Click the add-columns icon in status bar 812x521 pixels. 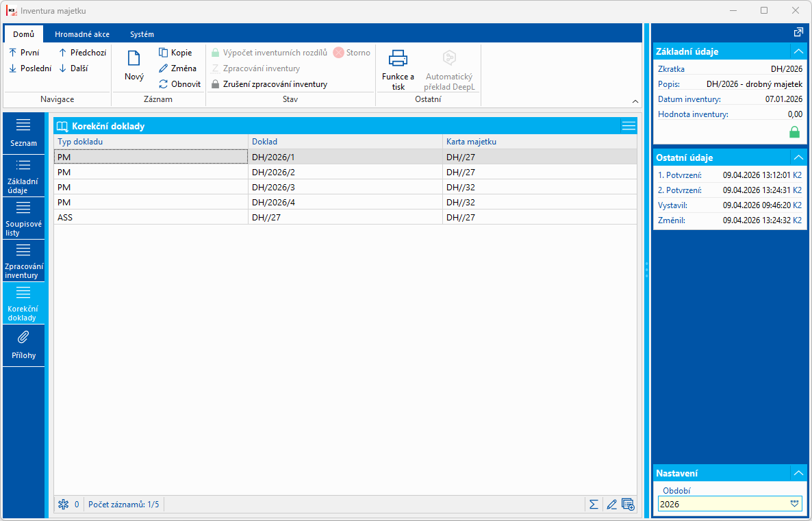(x=628, y=504)
